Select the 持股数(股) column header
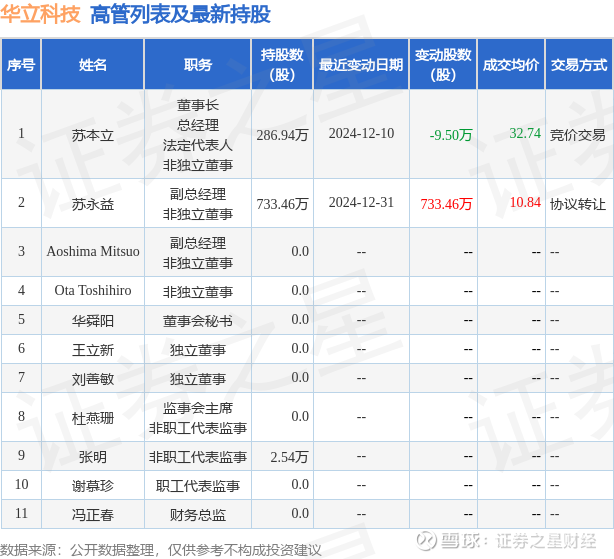The width and height of the screenshot is (614, 559). tap(282, 65)
